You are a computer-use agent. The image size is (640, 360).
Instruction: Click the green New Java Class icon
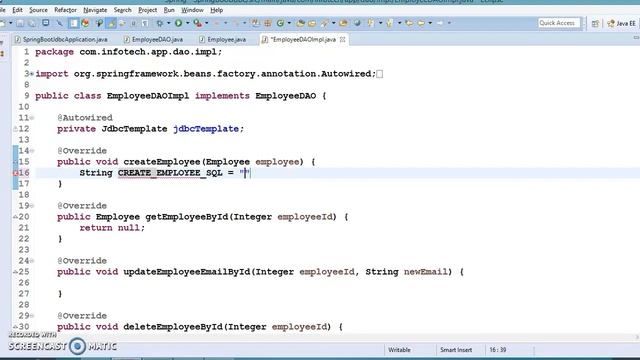pyautogui.click(x=280, y=23)
